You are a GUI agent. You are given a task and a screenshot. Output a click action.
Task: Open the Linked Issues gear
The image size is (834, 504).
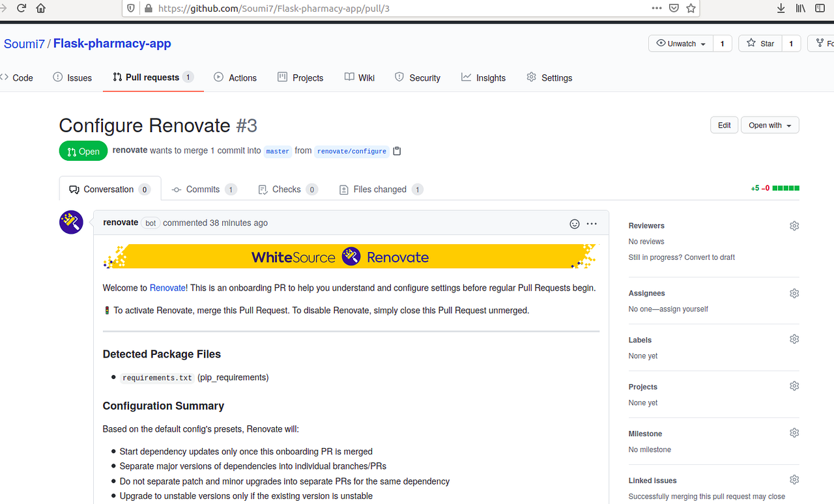(x=794, y=479)
